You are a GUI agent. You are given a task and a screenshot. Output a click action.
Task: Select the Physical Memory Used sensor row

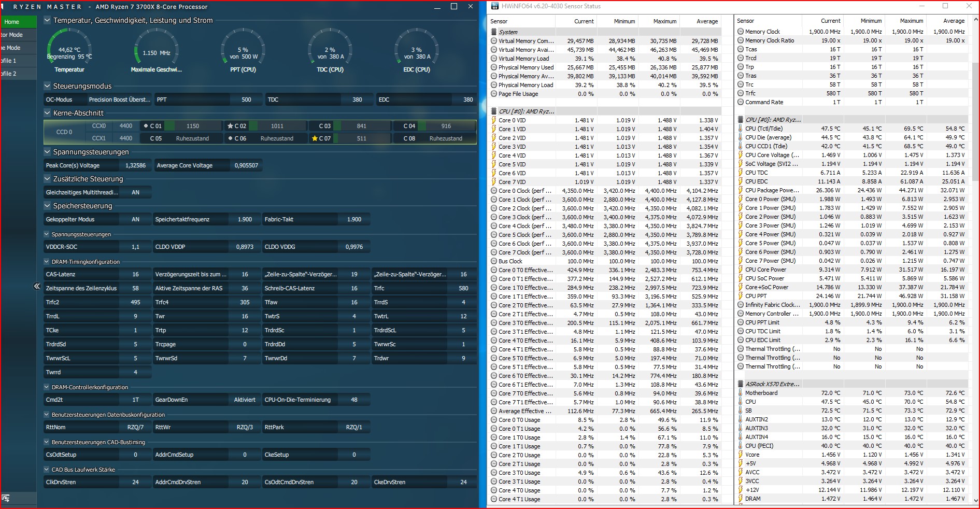pos(605,67)
